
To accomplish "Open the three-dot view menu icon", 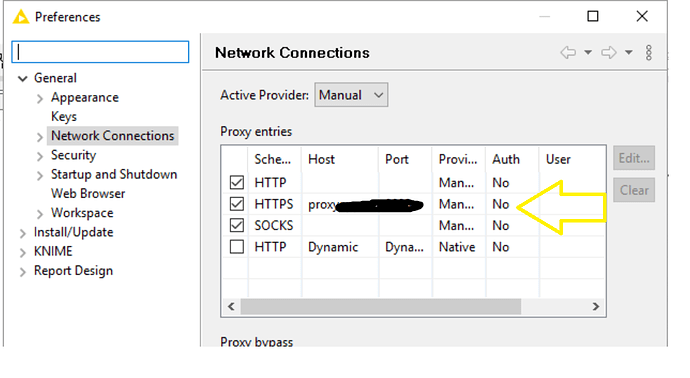I will tap(649, 52).
